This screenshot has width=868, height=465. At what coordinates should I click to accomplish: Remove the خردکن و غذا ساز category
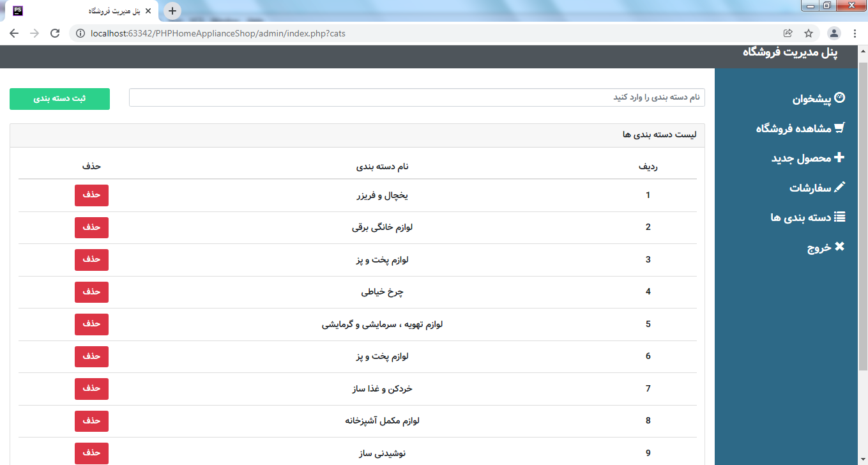point(91,388)
